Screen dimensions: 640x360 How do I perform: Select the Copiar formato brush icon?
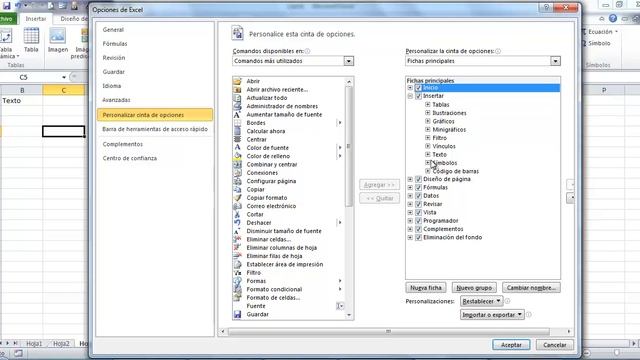coord(237,198)
